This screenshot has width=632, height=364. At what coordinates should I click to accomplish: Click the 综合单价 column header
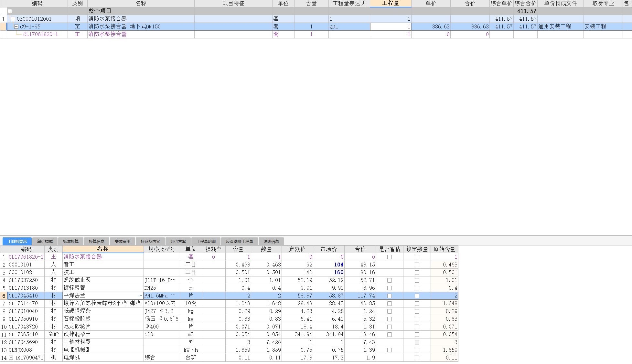click(x=501, y=4)
